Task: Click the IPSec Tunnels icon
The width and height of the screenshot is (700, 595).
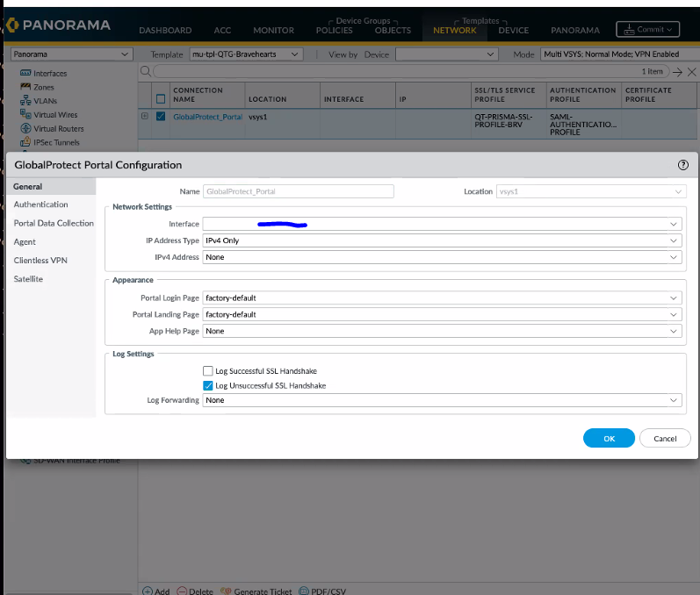Action: (x=25, y=142)
